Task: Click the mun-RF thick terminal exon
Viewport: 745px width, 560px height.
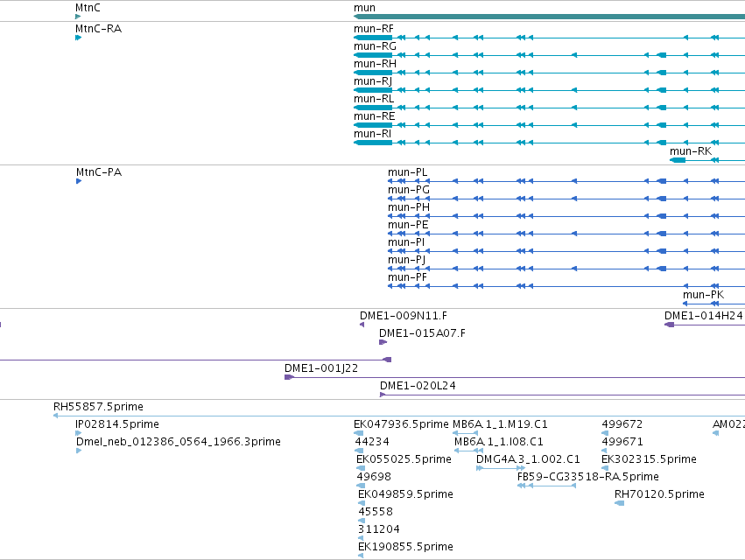Action: tap(373, 38)
